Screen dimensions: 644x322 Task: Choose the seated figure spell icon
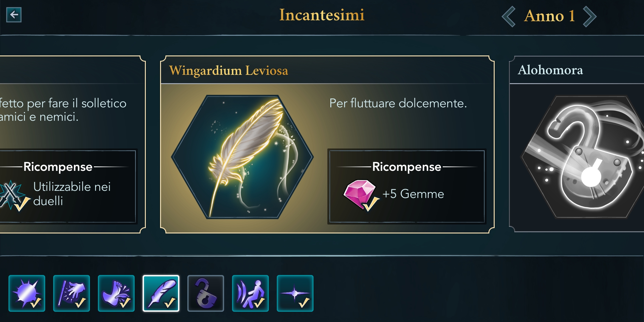[x=250, y=293]
